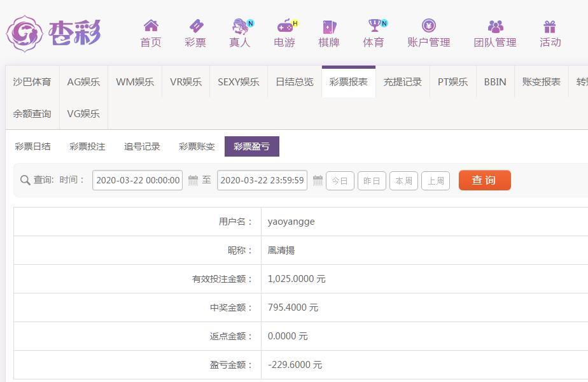
Task: Switch to the AG娱乐 tab
Action: (83, 81)
